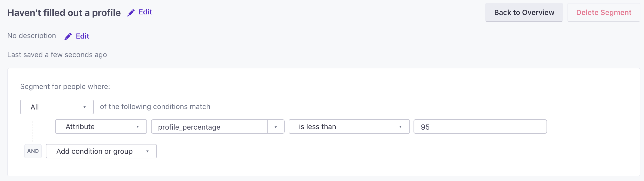The height and width of the screenshot is (181, 644).
Task: Click the arrow on the is less than selector
Action: coord(401,126)
